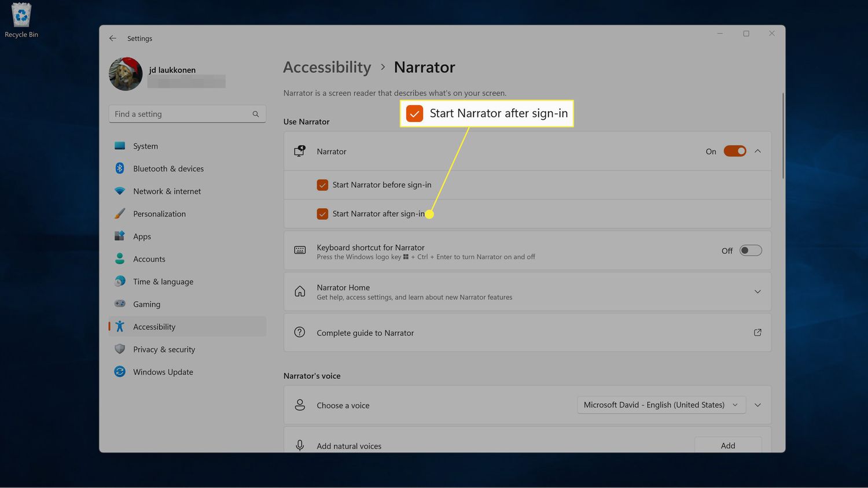This screenshot has height=488, width=868.
Task: Open Apps settings label
Action: [142, 236]
